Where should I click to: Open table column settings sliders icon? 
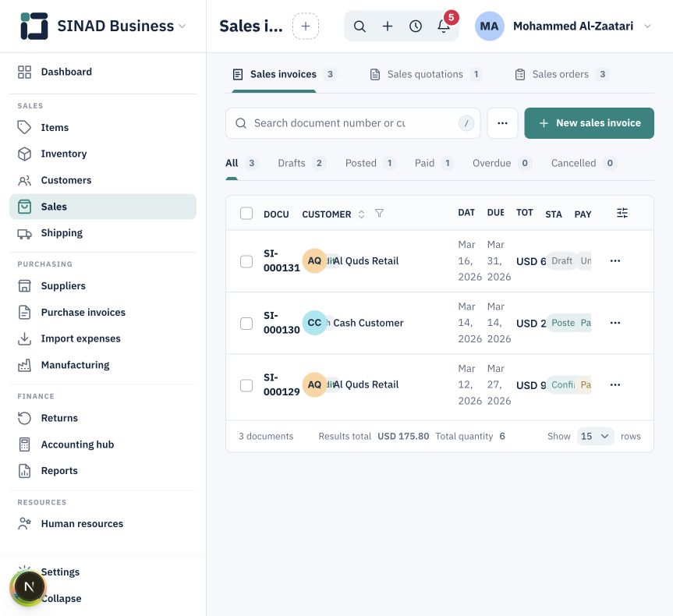[x=622, y=213]
